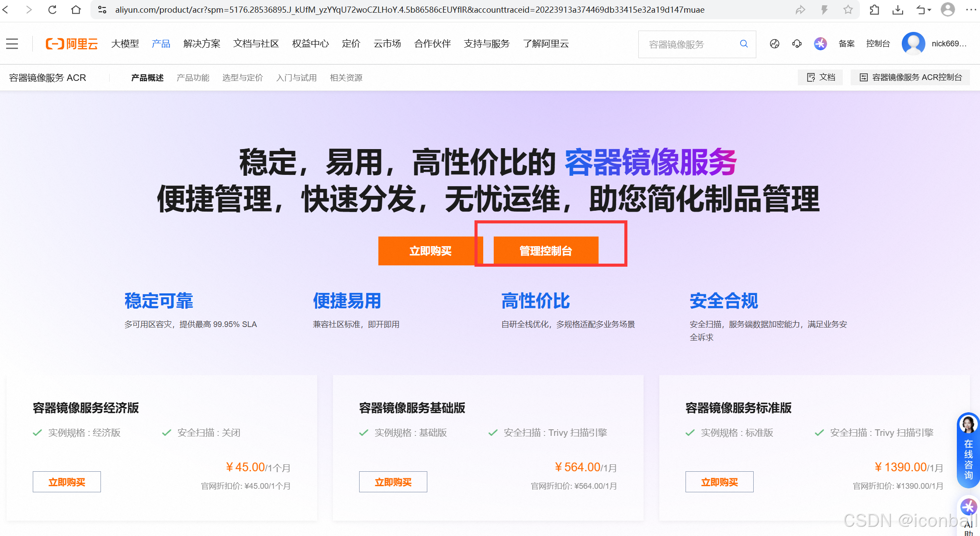Switch to the 选型与定价 tab
The image size is (980, 536).
pos(242,78)
